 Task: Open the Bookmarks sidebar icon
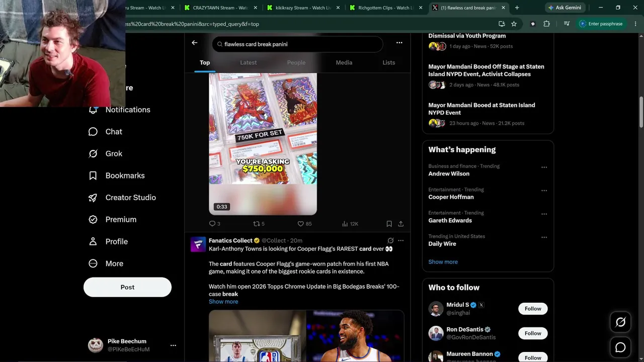[93, 176]
